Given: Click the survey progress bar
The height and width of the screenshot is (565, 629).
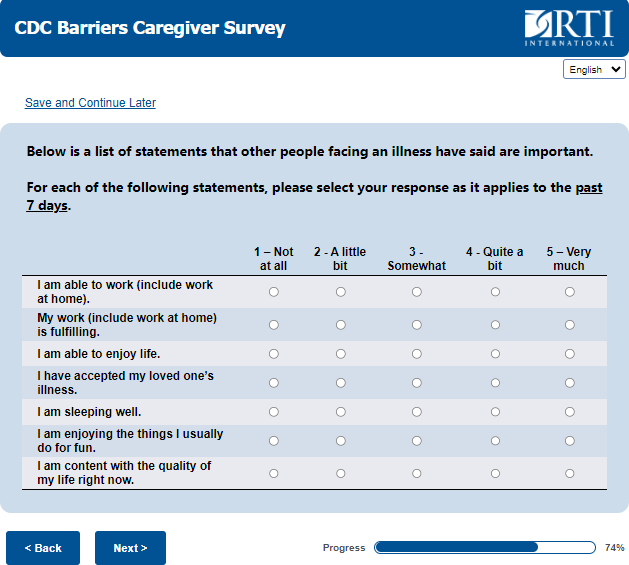Looking at the screenshot, I should point(485,548).
